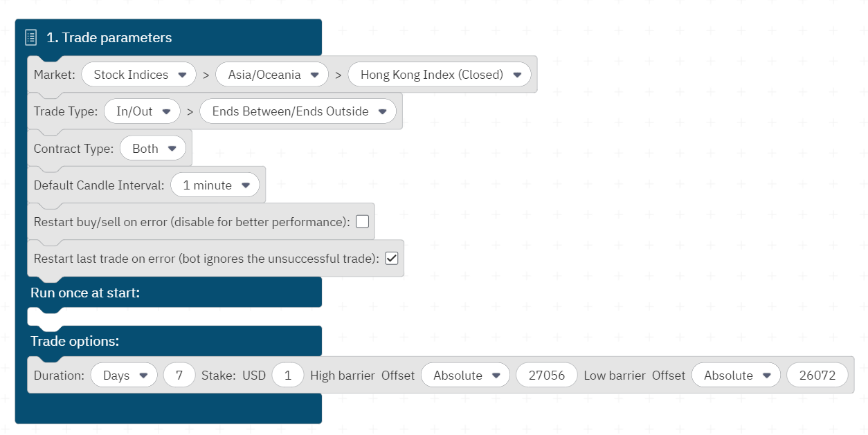The height and width of the screenshot is (435, 868).
Task: Enable Restart buy/sell on error checkbox
Action: [363, 222]
